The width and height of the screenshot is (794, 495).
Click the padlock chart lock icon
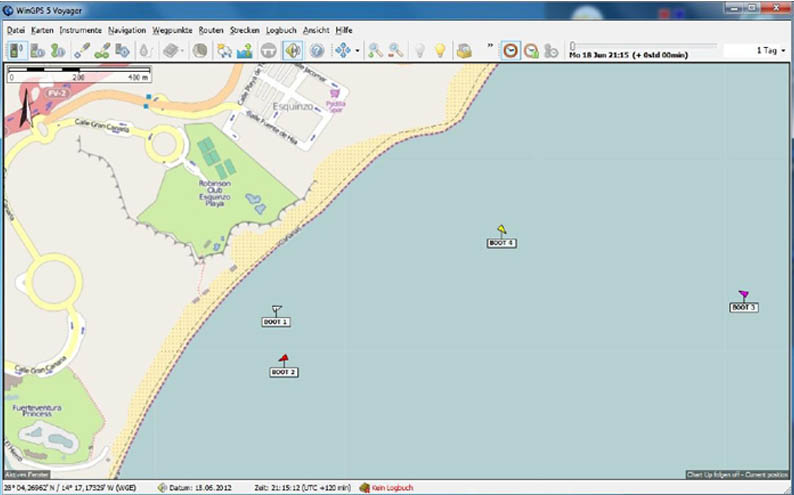[464, 50]
